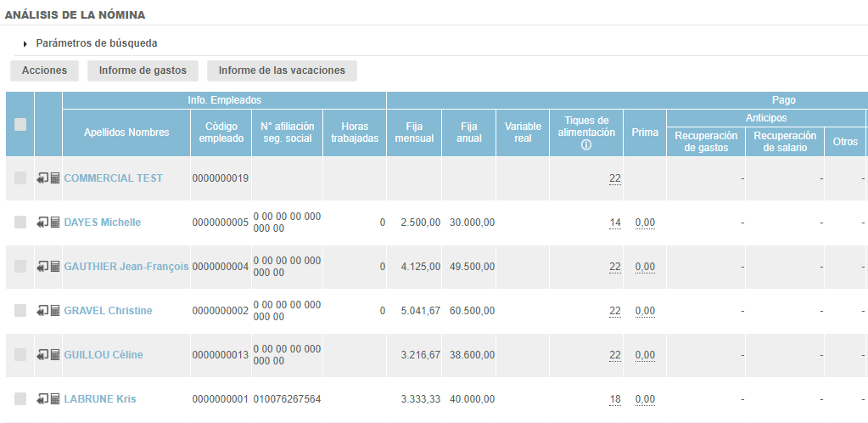Image resolution: width=868 pixels, height=423 pixels.
Task: Tick the select-all checkbox in table header
Action: pos(20,125)
